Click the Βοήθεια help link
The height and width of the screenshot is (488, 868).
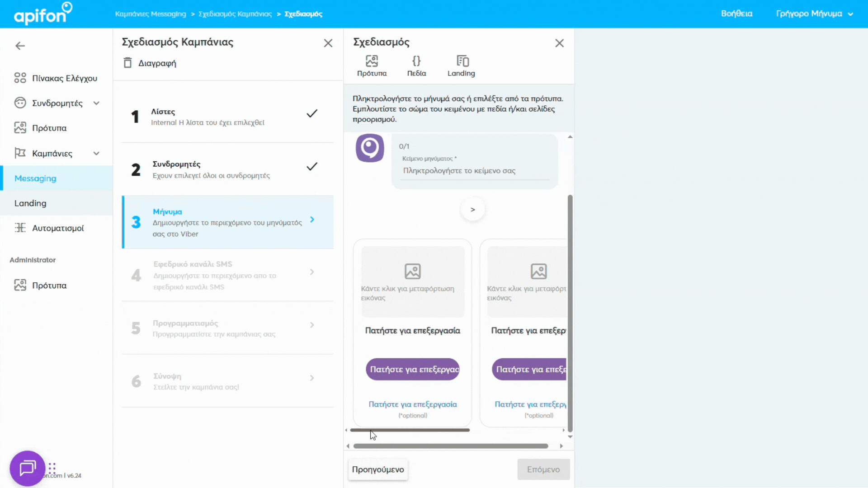(736, 14)
